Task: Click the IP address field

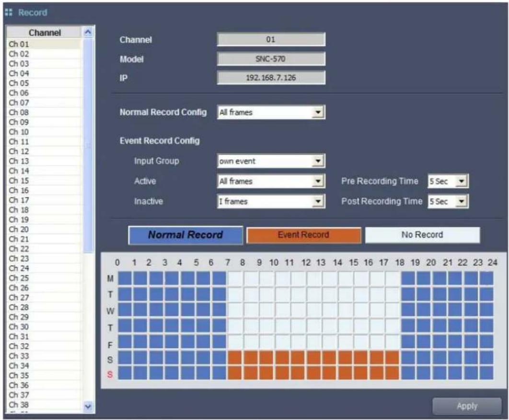Action: (x=271, y=78)
